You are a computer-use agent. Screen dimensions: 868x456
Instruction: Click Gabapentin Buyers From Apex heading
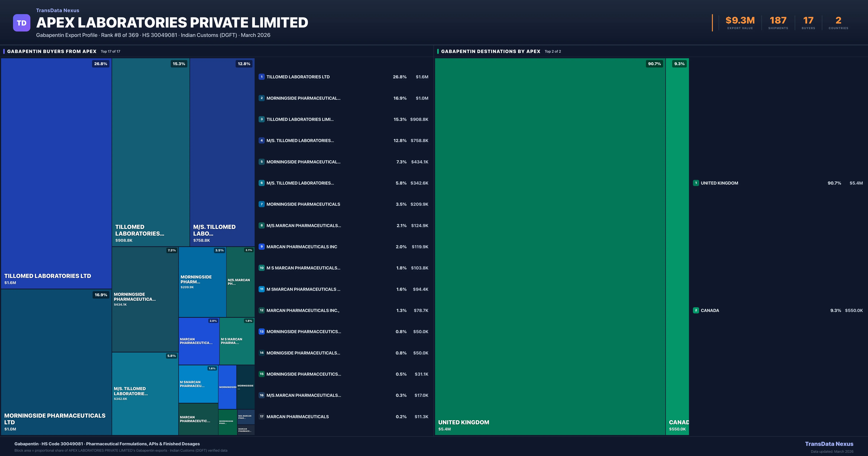point(52,51)
